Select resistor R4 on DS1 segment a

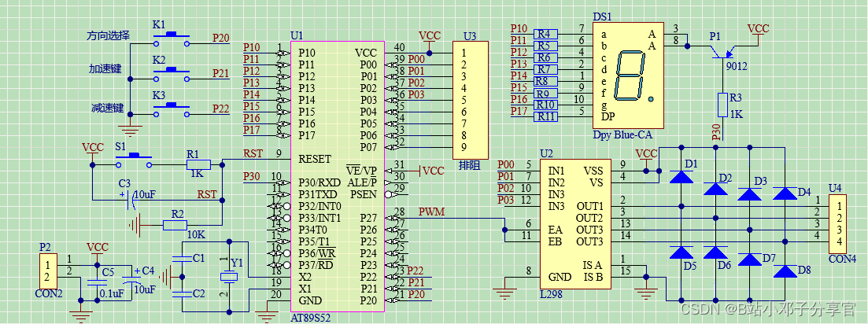[546, 35]
